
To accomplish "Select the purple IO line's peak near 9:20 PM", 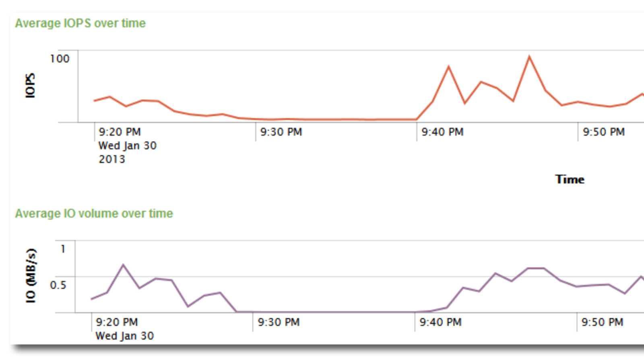I will click(x=123, y=265).
